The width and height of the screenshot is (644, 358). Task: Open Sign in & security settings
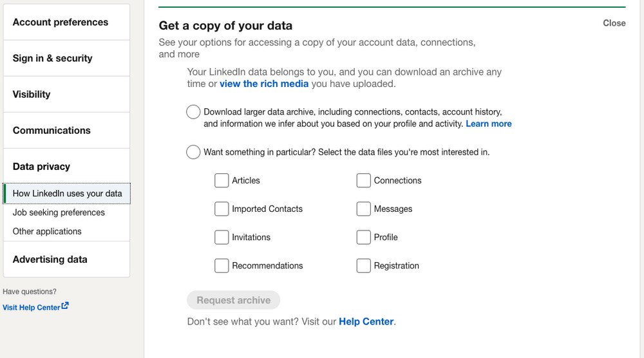click(x=66, y=59)
